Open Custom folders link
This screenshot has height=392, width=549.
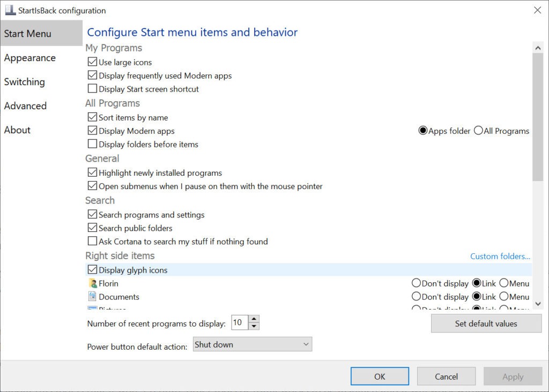[x=500, y=257]
